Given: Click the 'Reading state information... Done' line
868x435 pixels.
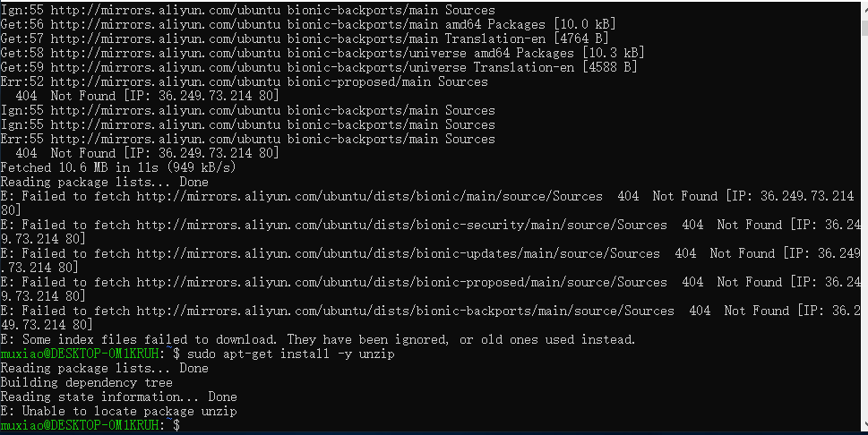Looking at the screenshot, I should pos(118,397).
